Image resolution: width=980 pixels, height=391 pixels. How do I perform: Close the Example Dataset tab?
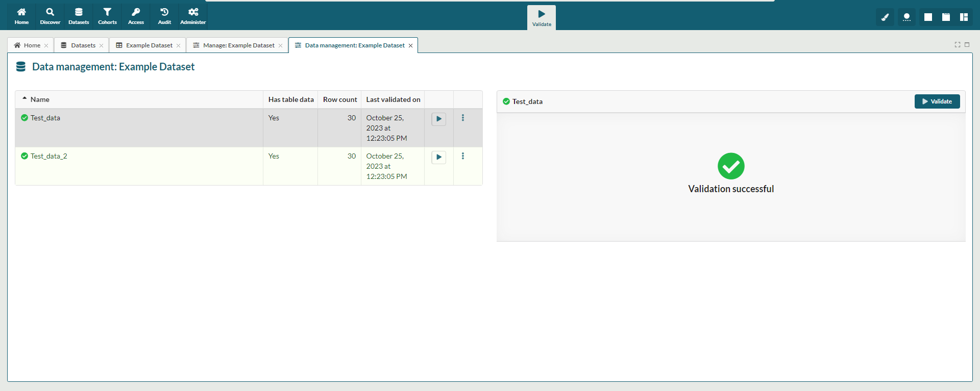point(179,46)
